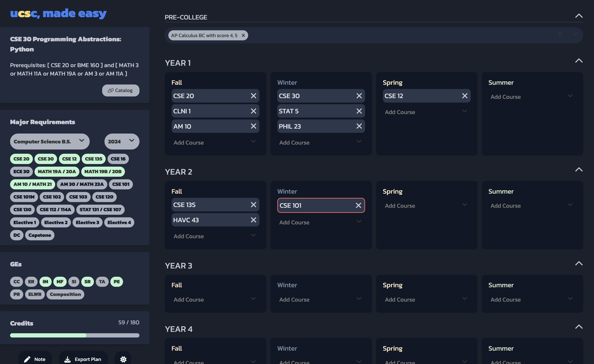This screenshot has width=594, height=364.
Task: Open the 2024 catalog year dropdown
Action: tap(122, 142)
